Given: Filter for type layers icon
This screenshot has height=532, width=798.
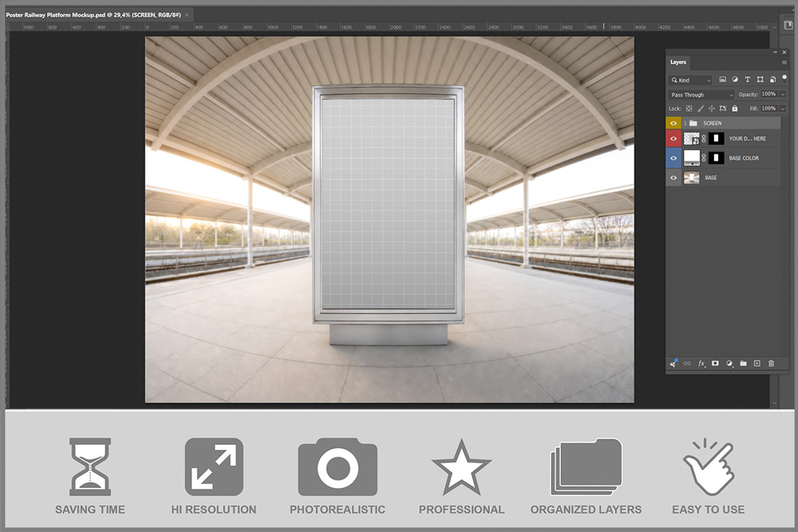Looking at the screenshot, I should [747, 80].
